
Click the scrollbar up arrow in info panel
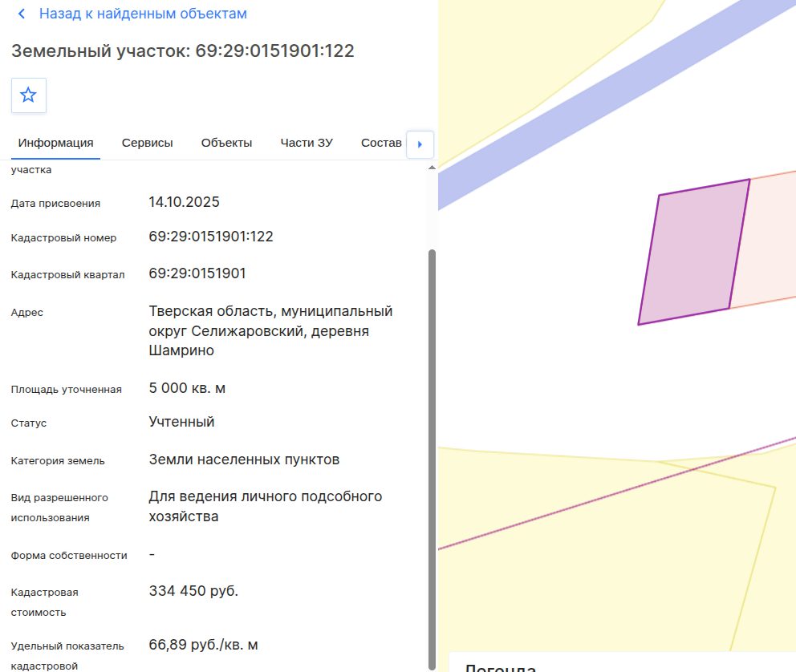coord(432,168)
